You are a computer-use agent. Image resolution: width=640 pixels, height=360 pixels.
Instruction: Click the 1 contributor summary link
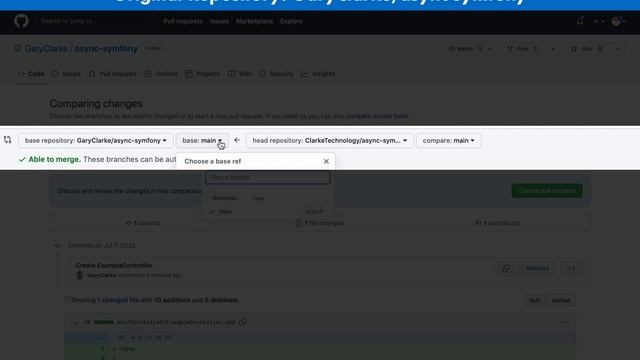click(x=497, y=223)
